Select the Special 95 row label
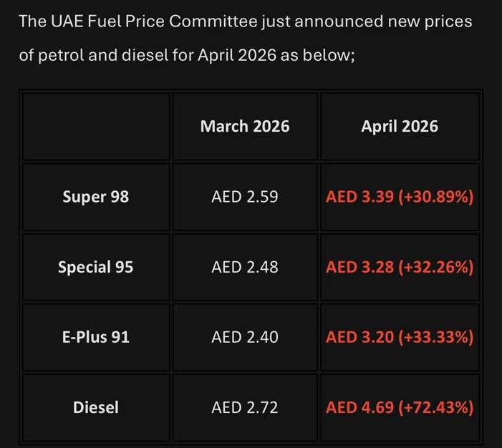Image resolution: width=502 pixels, height=448 pixels. coord(96,267)
